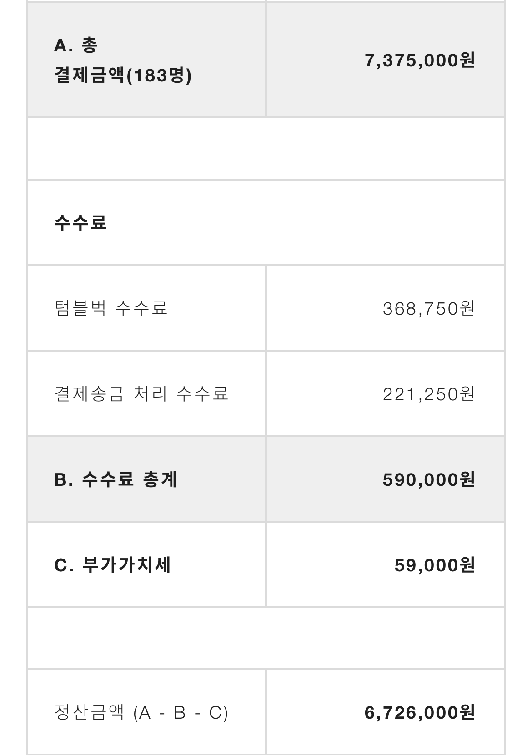Click the 59,000원 VAT amount
This screenshot has height=756, width=532.
(x=435, y=565)
